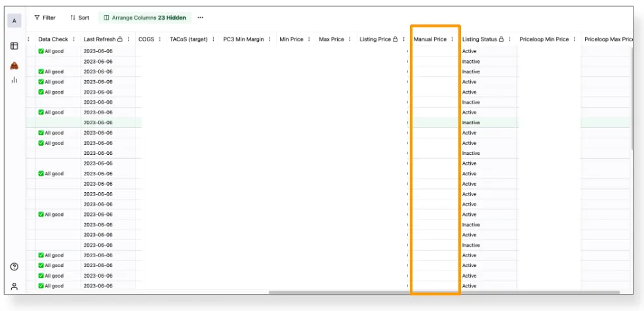Open the Data Check column options menu

tap(74, 39)
